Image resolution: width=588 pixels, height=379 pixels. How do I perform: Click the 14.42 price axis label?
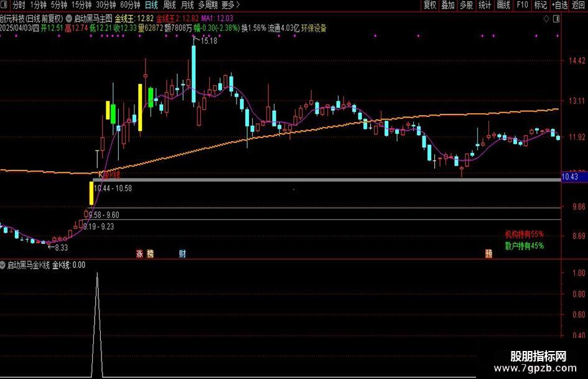576,60
